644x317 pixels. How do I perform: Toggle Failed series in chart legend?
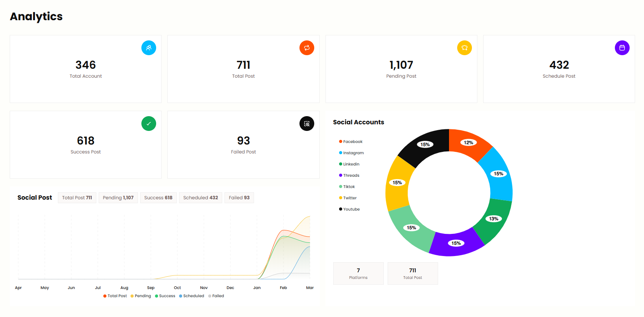(216, 296)
